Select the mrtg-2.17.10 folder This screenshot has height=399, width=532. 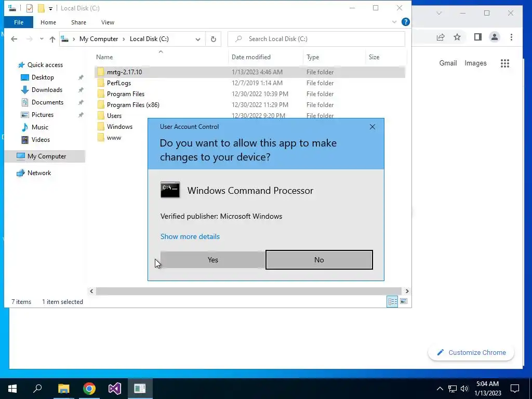point(250,72)
